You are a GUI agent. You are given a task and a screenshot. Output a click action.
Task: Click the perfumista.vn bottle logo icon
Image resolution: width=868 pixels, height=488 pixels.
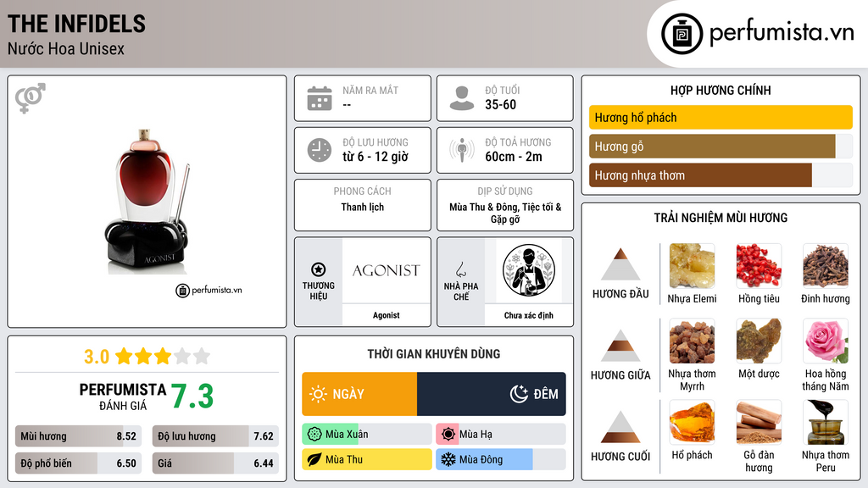point(682,34)
